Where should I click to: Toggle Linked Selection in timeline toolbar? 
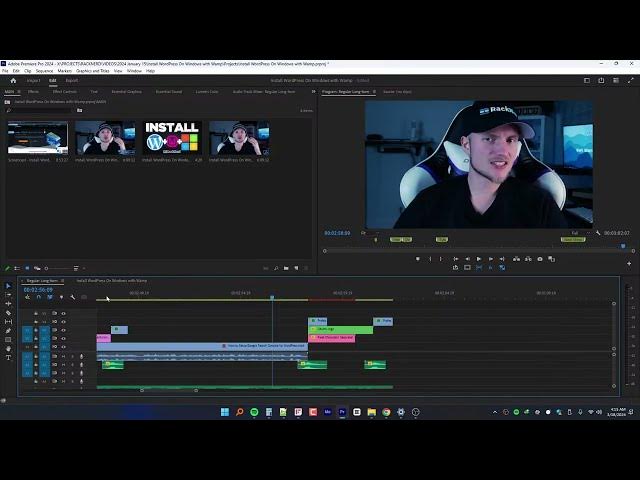50,297
